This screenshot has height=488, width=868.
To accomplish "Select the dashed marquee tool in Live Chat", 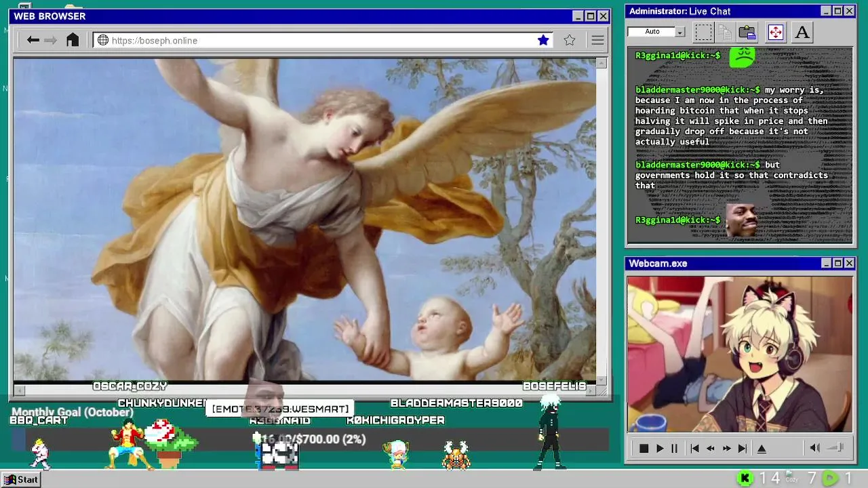I will click(x=704, y=32).
